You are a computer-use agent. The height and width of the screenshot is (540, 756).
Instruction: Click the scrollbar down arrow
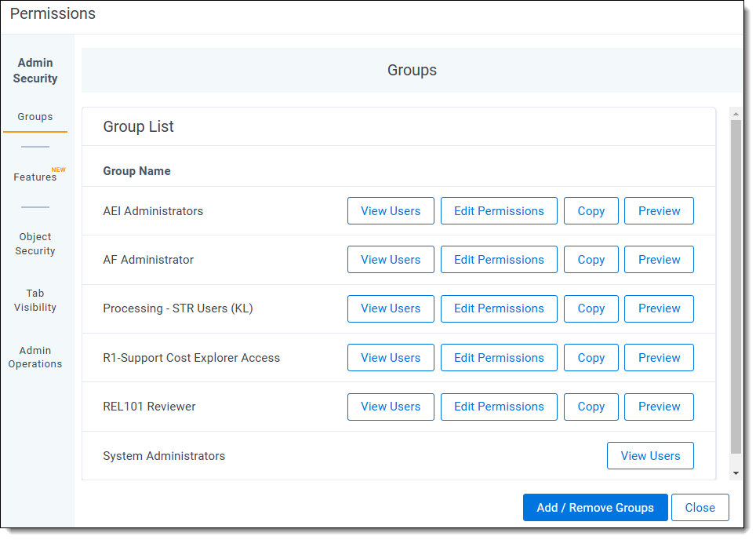(736, 473)
